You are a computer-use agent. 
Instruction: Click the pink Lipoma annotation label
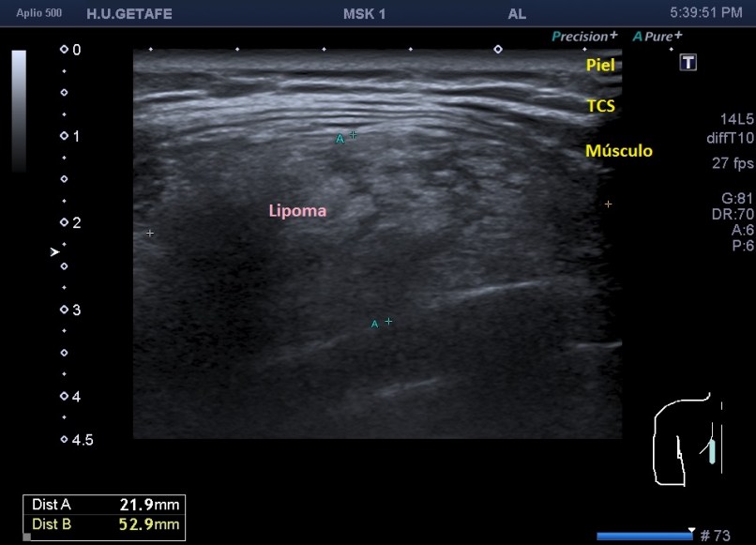point(297,211)
